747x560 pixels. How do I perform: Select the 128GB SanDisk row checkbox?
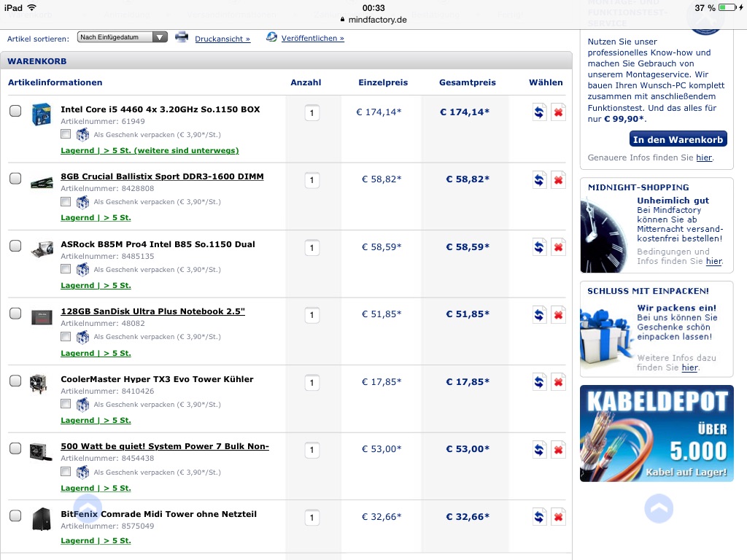(15, 314)
